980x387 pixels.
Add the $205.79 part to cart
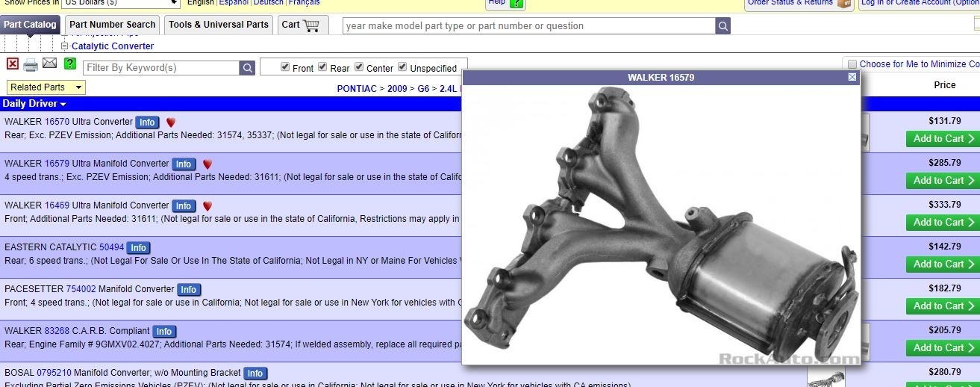click(943, 348)
